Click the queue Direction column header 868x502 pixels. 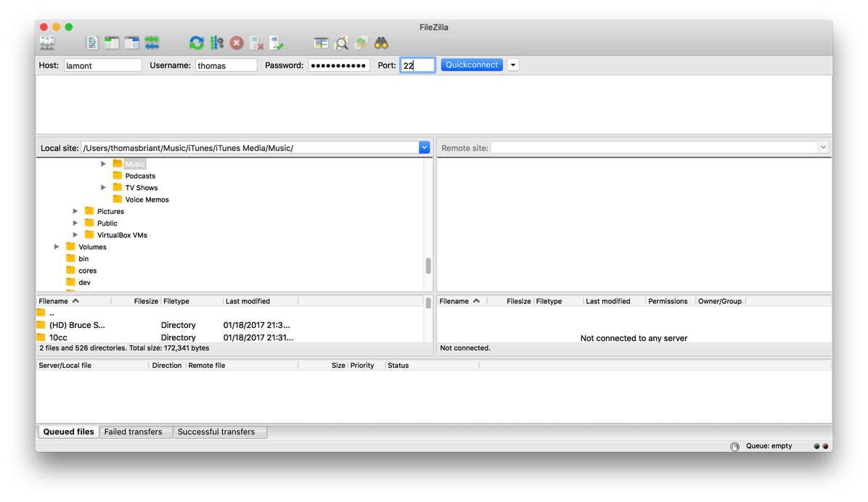(x=167, y=366)
